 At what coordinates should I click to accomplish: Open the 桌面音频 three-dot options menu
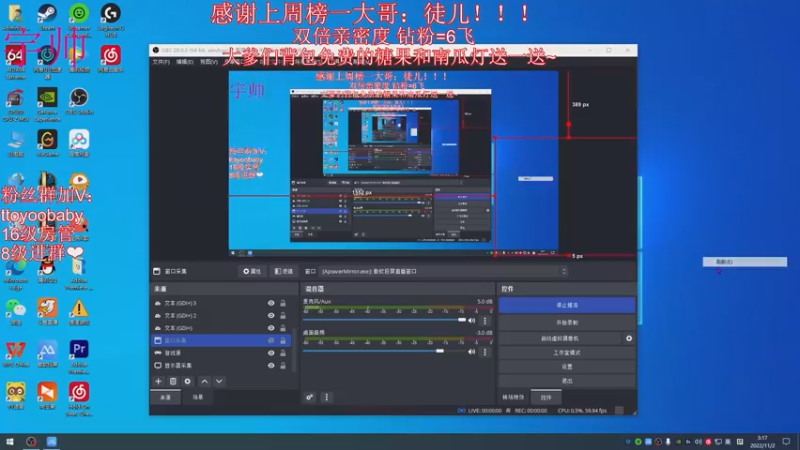(x=485, y=352)
